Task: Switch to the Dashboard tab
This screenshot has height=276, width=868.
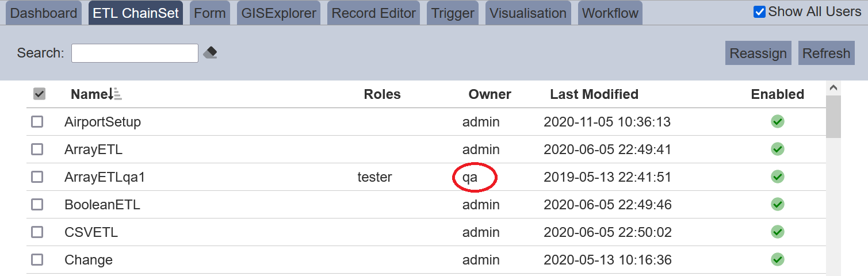Action: (x=44, y=13)
